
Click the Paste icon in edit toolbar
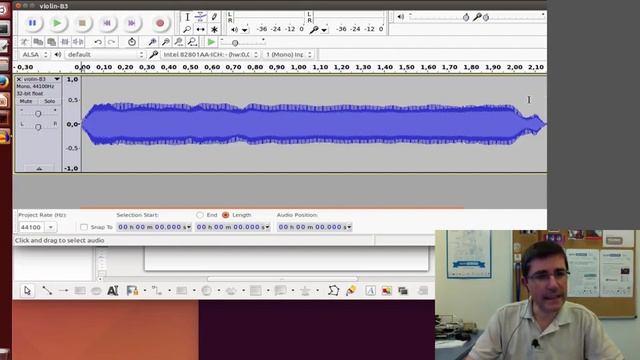pos(51,42)
